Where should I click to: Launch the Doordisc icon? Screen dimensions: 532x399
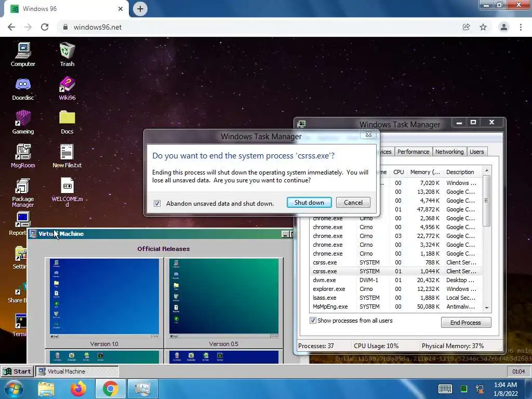coord(23,88)
